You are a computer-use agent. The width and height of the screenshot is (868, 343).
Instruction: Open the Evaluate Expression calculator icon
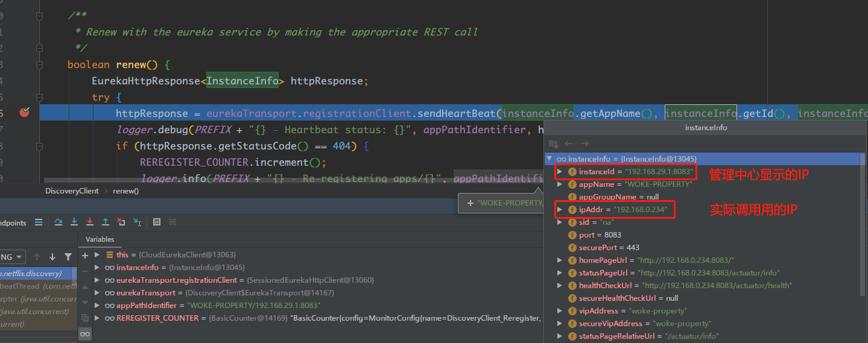(157, 222)
